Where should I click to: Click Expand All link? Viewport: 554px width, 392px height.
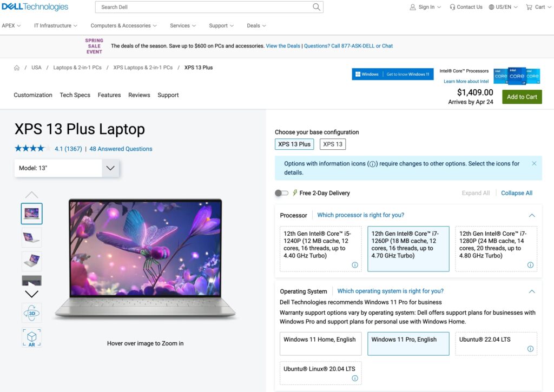tap(476, 193)
